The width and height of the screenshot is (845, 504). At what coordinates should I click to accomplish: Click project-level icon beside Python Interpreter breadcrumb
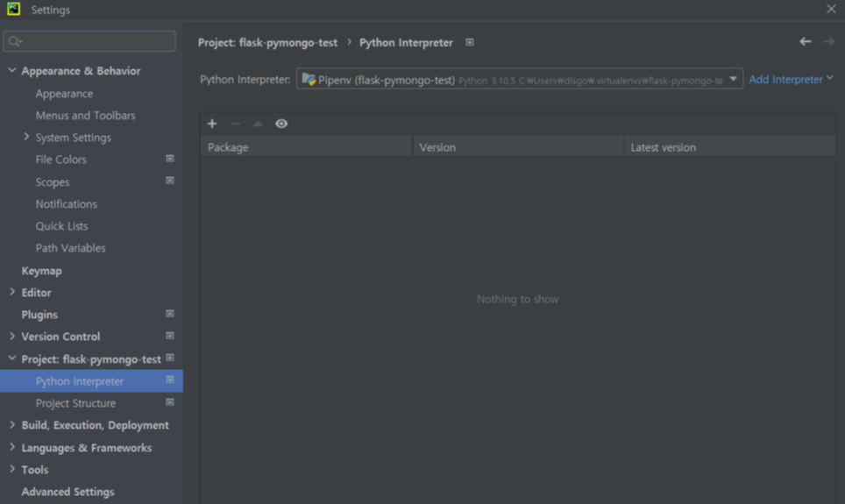(x=469, y=42)
